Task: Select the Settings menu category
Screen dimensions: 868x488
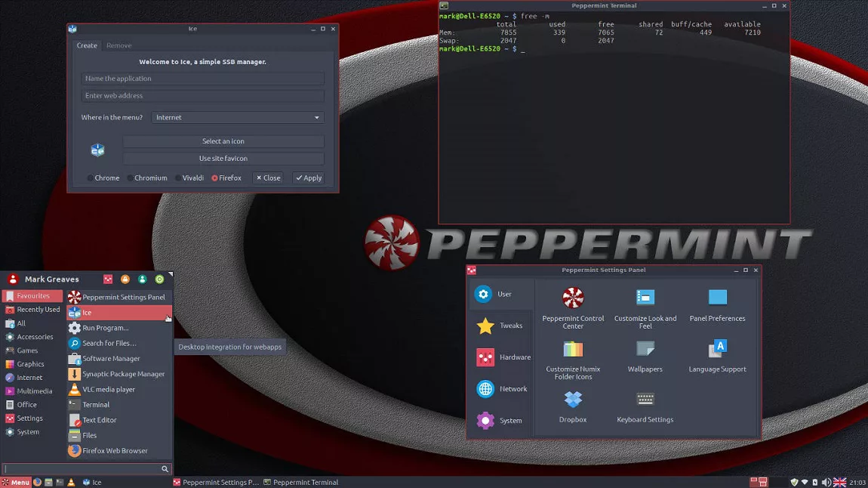Action: [x=32, y=419]
